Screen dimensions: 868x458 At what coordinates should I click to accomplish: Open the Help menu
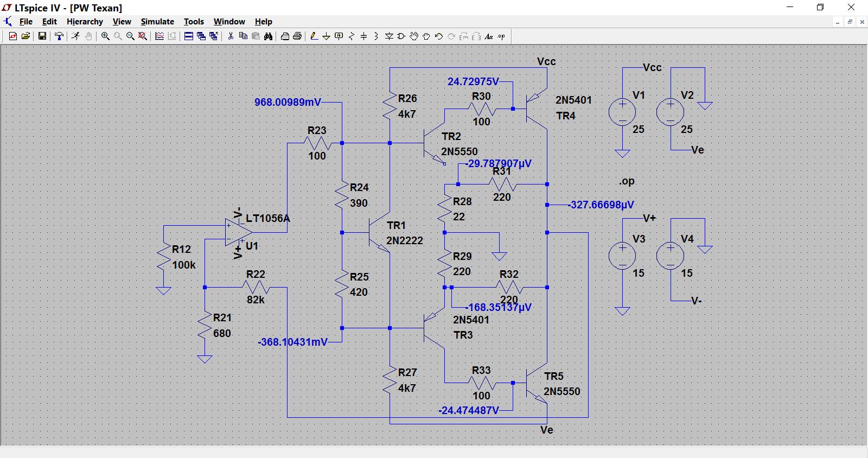[264, 22]
